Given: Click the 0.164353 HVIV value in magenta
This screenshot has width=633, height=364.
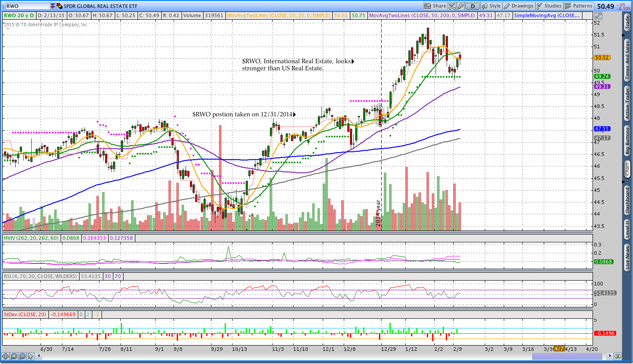Looking at the screenshot, I should click(x=95, y=238).
